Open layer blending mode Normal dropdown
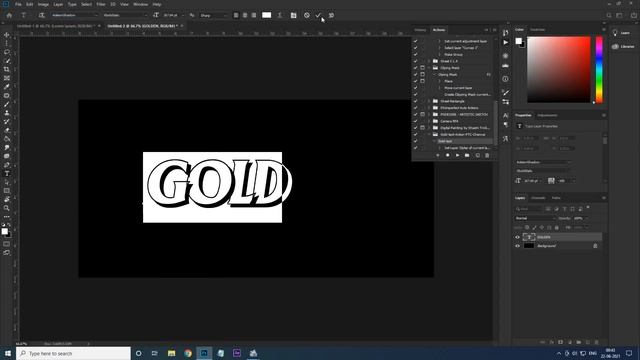The height and width of the screenshot is (360, 640). coord(536,218)
